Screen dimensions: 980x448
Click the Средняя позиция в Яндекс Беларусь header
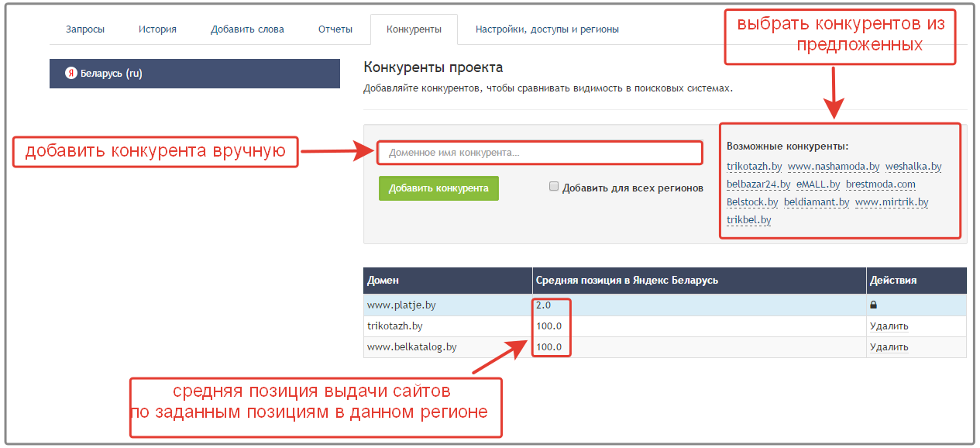pyautogui.click(x=700, y=281)
